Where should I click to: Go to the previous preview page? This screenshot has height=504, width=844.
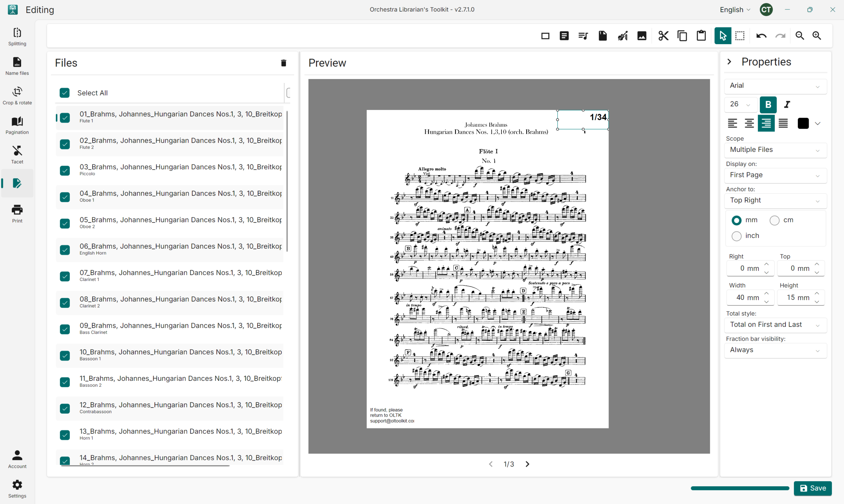[491, 464]
